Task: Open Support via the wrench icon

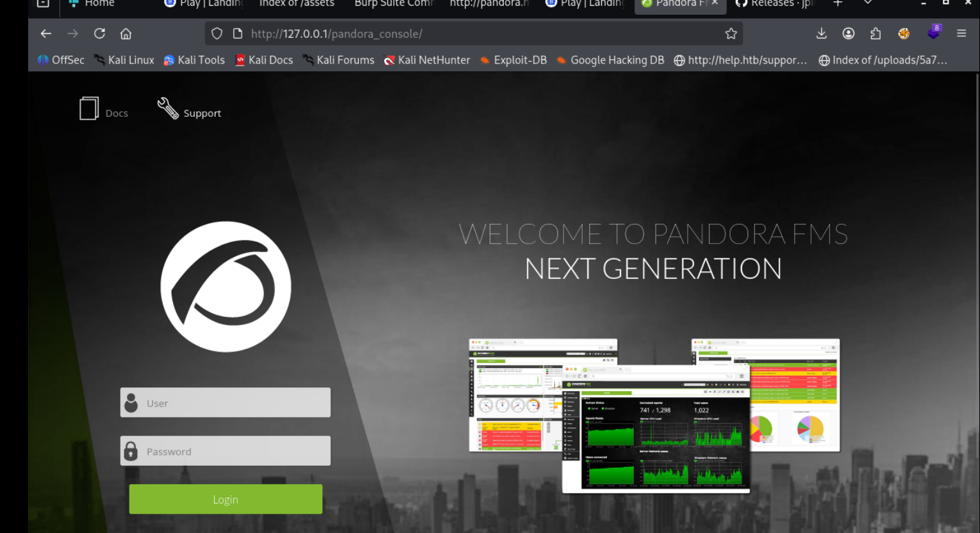Action: [168, 108]
